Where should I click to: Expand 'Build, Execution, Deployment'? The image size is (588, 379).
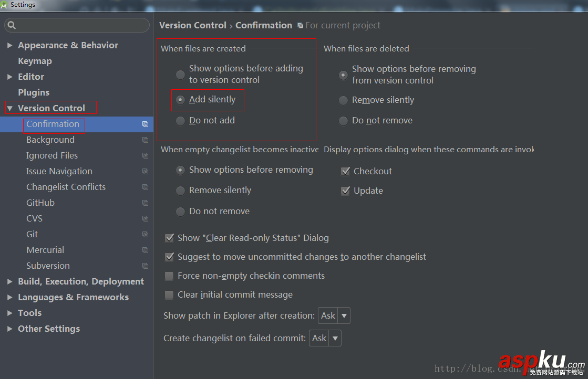pos(9,281)
